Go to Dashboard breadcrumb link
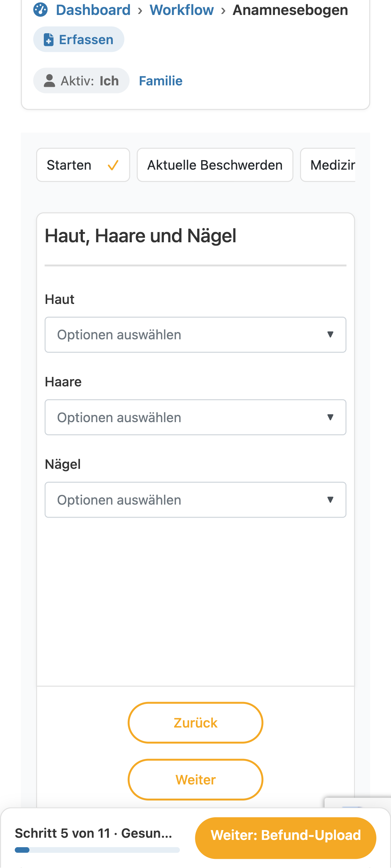The width and height of the screenshot is (391, 868). pos(93,10)
